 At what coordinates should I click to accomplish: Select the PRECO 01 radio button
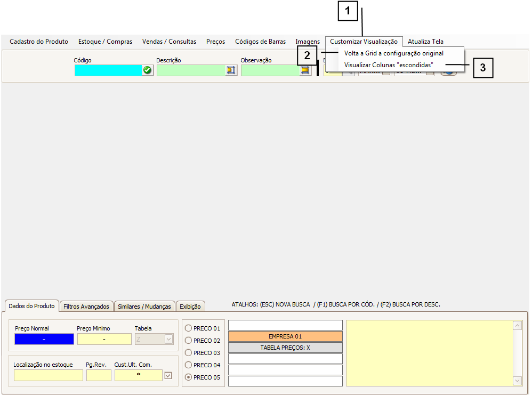point(188,328)
